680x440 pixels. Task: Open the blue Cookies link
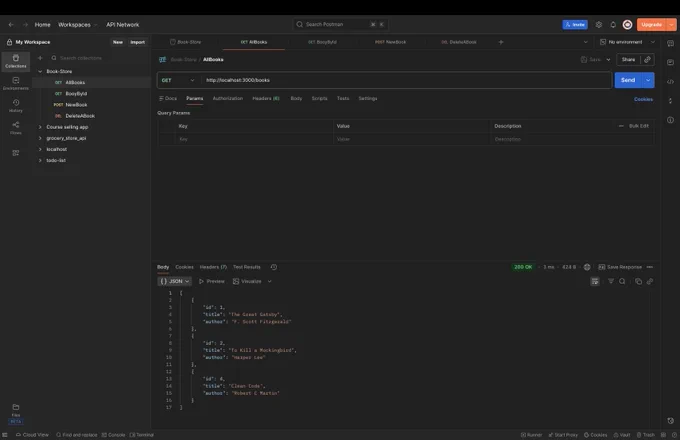click(643, 99)
